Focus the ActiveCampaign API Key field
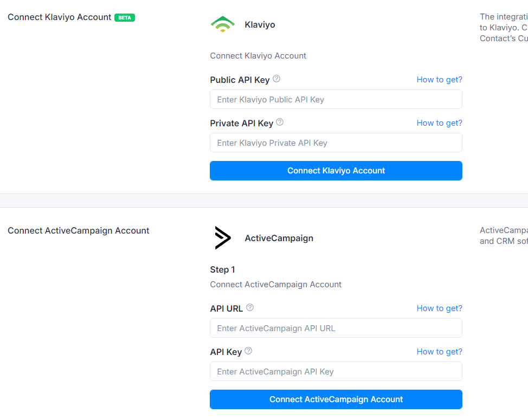Viewport: 528px width, 420px height. tap(336, 372)
